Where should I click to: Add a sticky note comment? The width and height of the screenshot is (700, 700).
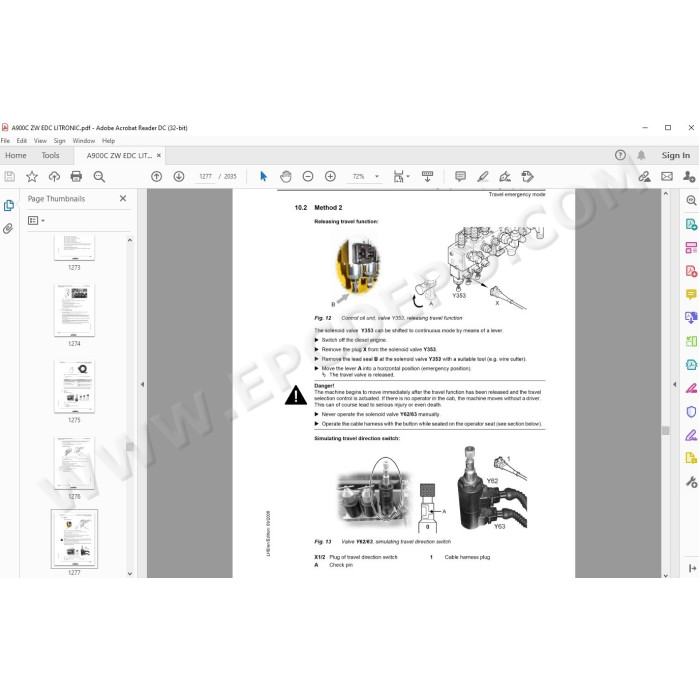click(460, 176)
